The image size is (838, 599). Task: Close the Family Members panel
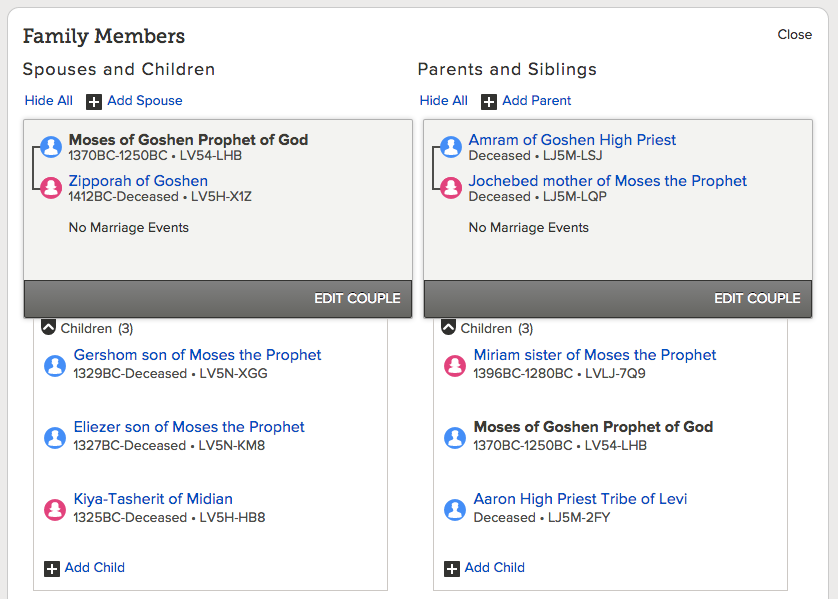coord(795,34)
